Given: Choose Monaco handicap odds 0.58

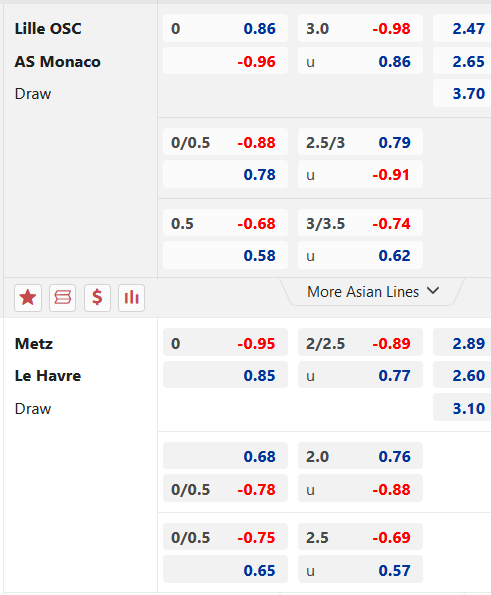Looking at the screenshot, I should click(225, 255).
